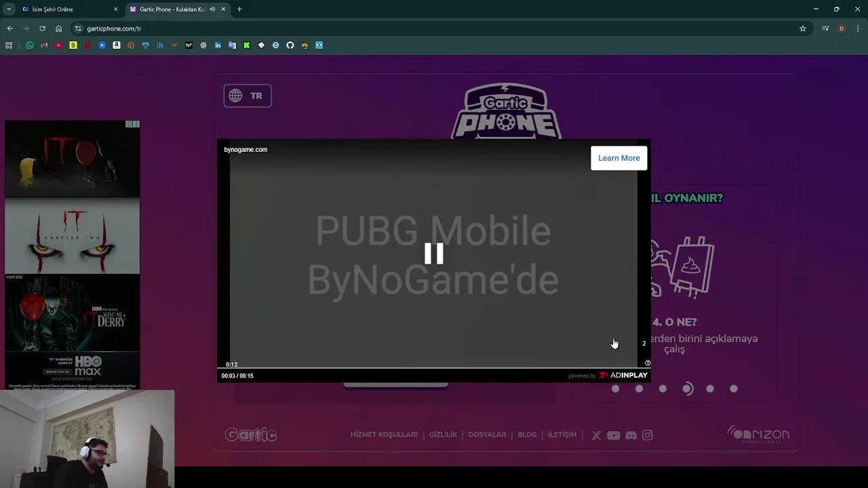The image size is (868, 488).
Task: Open the TV+ bookmark
Action: point(189,45)
